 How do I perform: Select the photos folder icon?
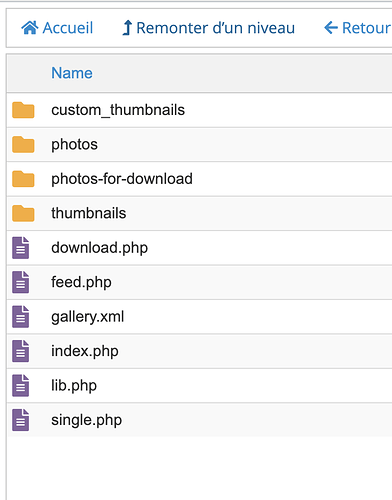23,144
